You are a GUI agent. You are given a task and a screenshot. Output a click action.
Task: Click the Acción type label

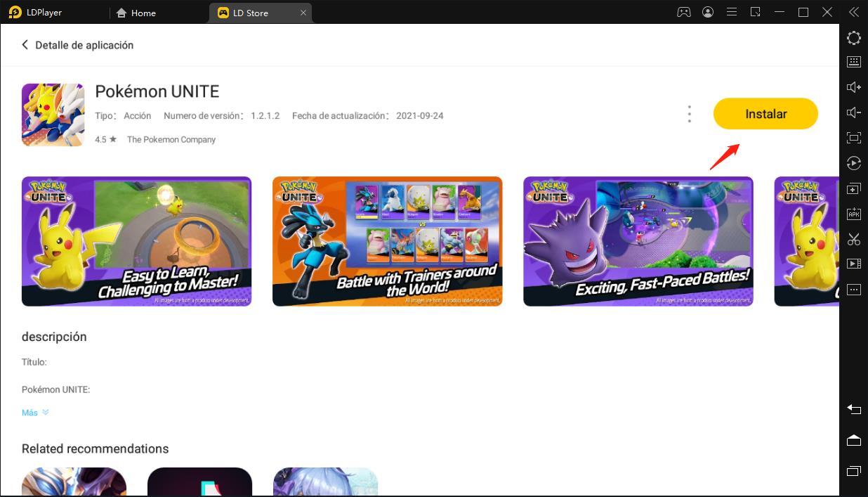tap(138, 116)
